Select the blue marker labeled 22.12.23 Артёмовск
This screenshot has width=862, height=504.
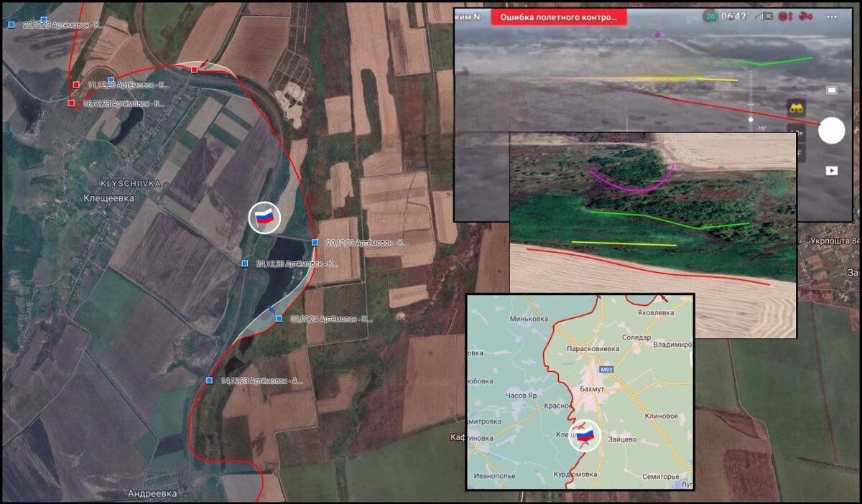[x=11, y=24]
